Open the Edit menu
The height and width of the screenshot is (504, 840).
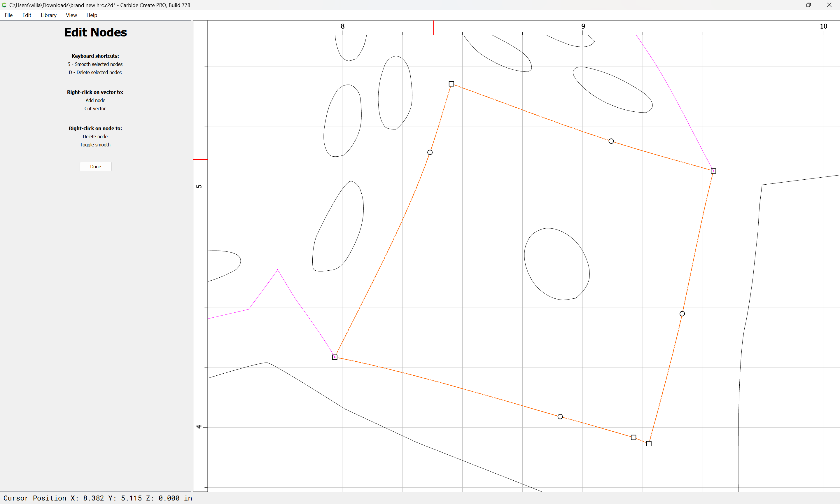click(x=27, y=15)
